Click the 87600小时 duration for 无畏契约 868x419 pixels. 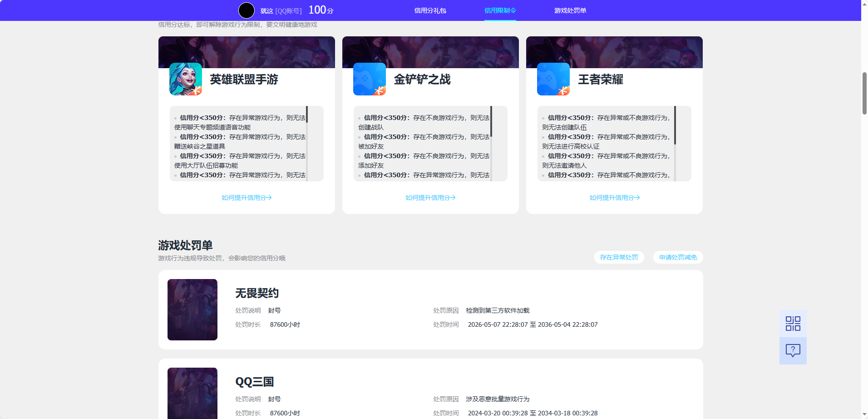(285, 324)
